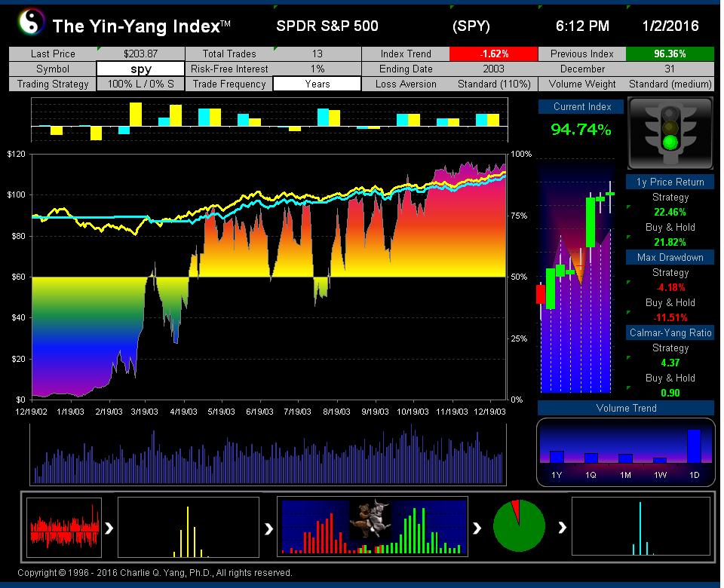Click the Current Index label
724x588 pixels.
581,106
